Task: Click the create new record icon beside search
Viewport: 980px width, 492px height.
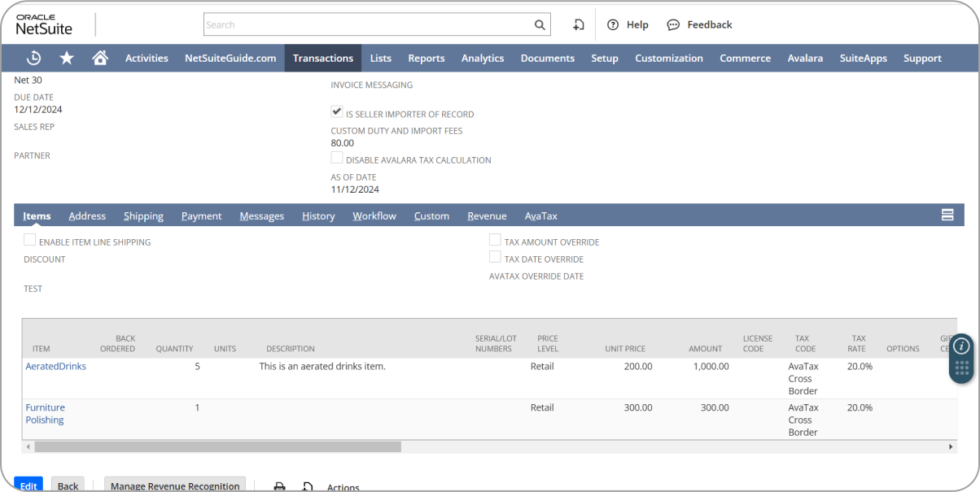Action: pyautogui.click(x=578, y=24)
